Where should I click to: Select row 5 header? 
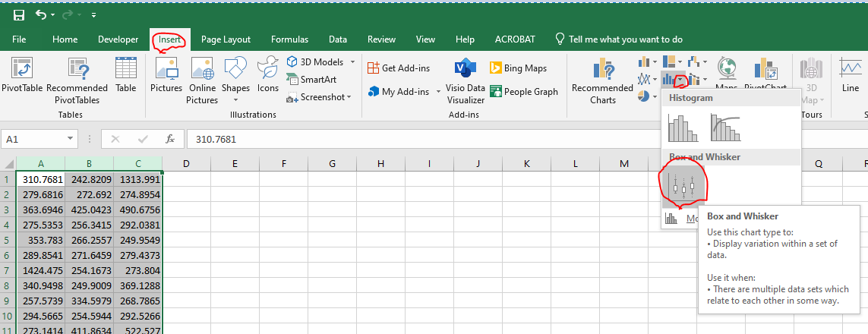coord(8,241)
